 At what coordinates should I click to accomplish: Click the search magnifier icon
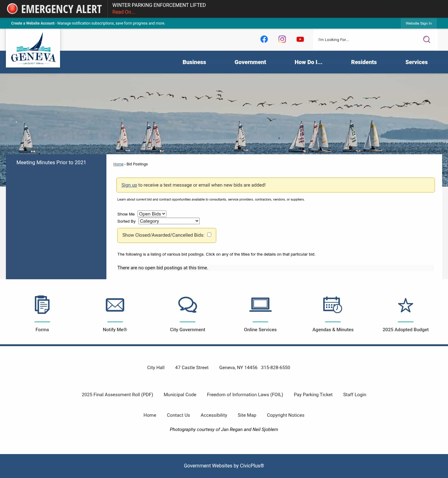click(x=427, y=39)
